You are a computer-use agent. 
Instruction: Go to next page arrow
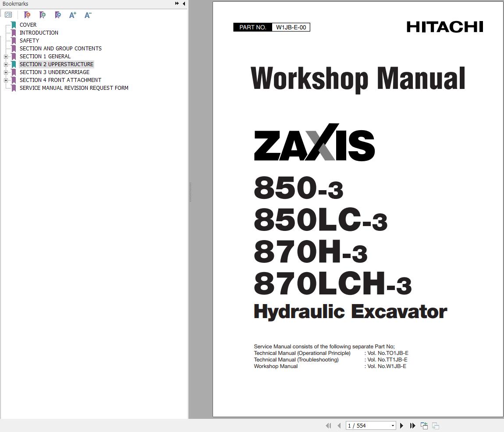coord(401,425)
